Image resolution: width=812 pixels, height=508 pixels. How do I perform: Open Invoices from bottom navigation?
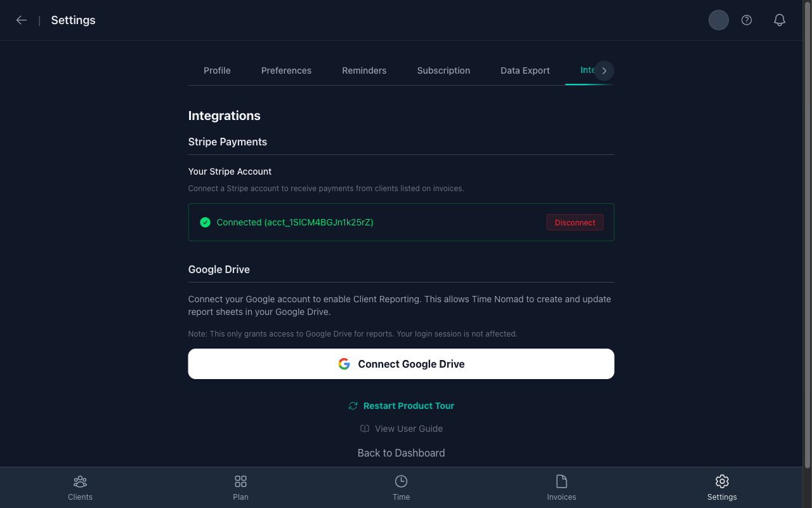coord(561,486)
